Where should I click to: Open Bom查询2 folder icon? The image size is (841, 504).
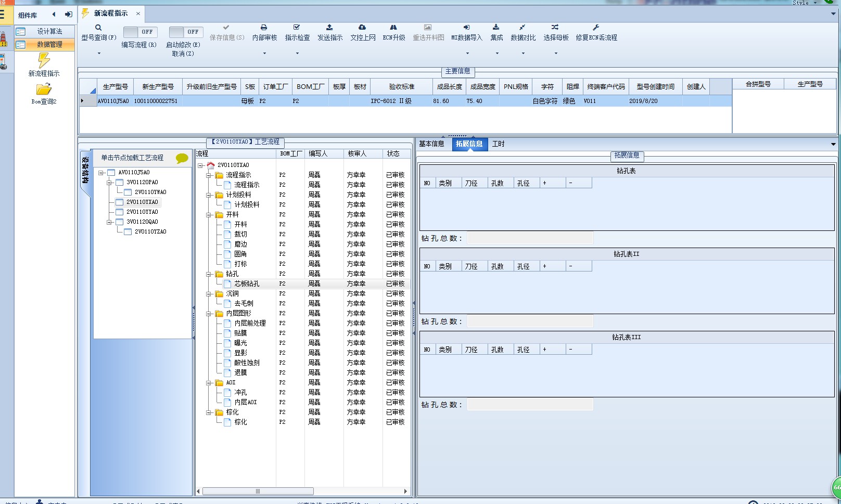[44, 89]
